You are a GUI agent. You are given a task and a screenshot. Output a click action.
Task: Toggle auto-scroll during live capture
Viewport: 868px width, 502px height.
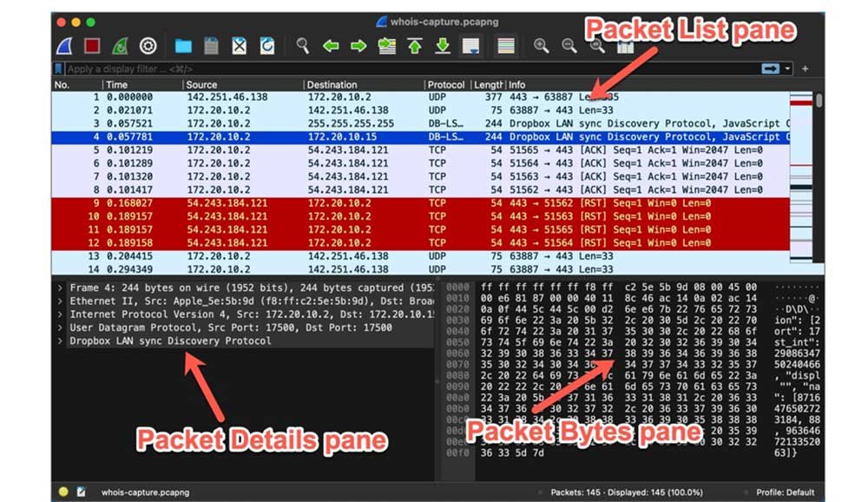[470, 46]
